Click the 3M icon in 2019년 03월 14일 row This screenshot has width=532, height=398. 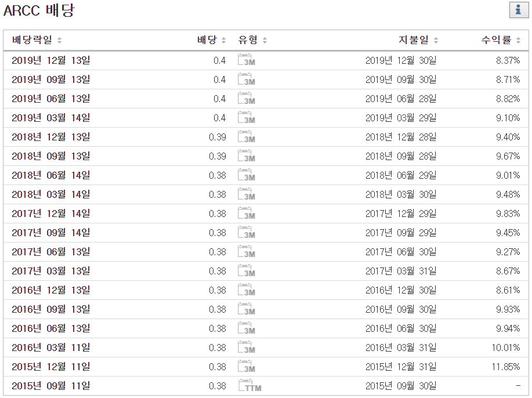point(247,117)
